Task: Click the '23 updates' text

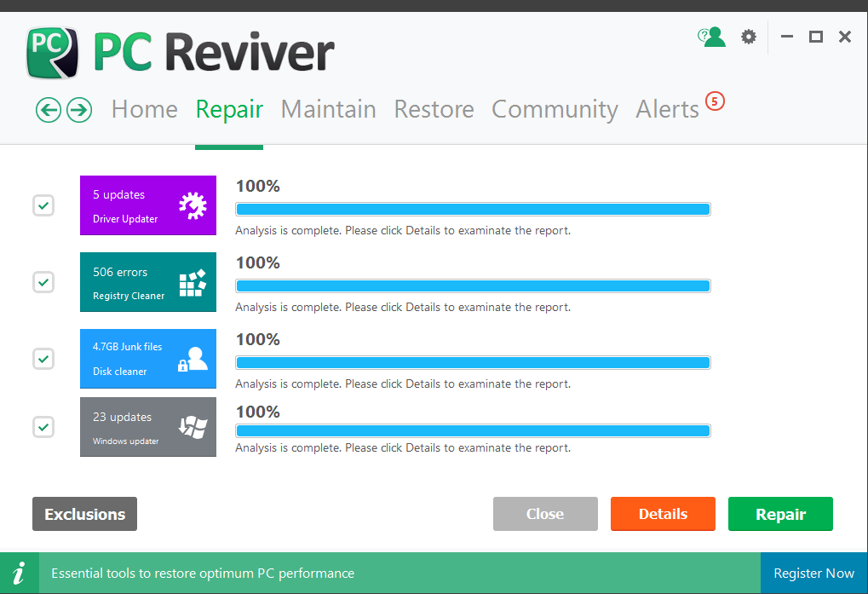Action: [x=122, y=417]
